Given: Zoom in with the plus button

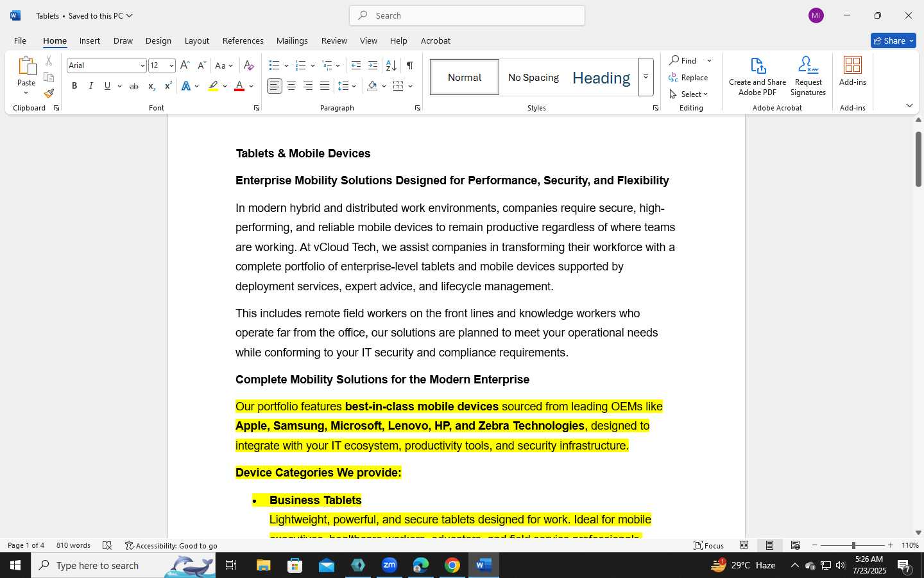Looking at the screenshot, I should 890,545.
